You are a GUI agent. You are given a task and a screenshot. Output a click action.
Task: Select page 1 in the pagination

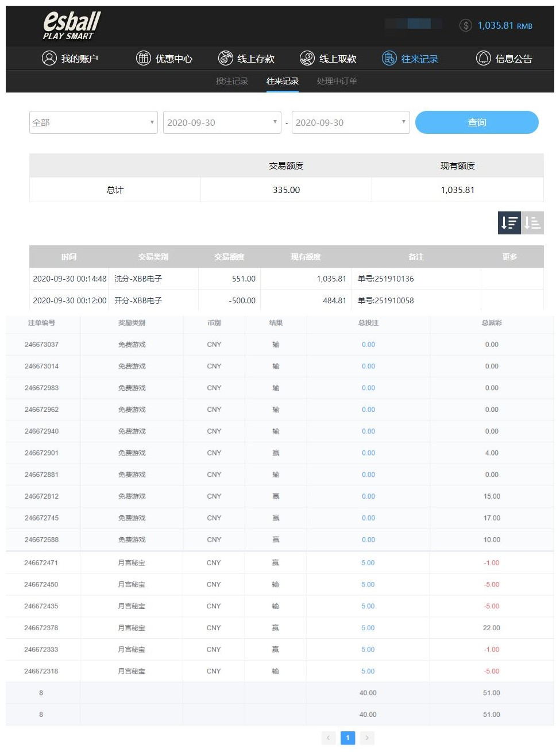coord(347,738)
